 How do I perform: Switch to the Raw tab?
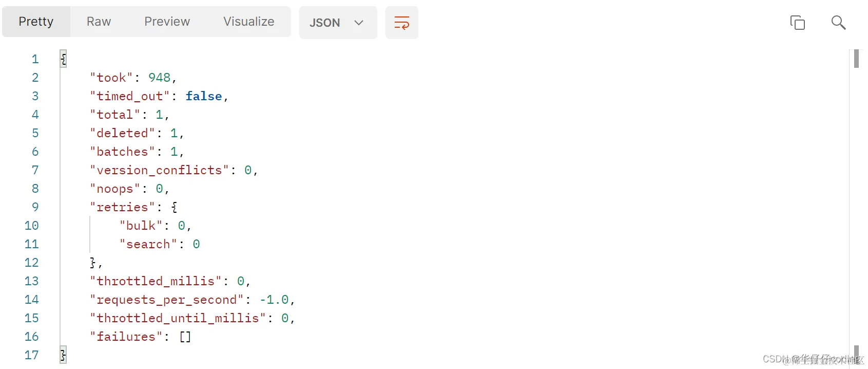99,22
